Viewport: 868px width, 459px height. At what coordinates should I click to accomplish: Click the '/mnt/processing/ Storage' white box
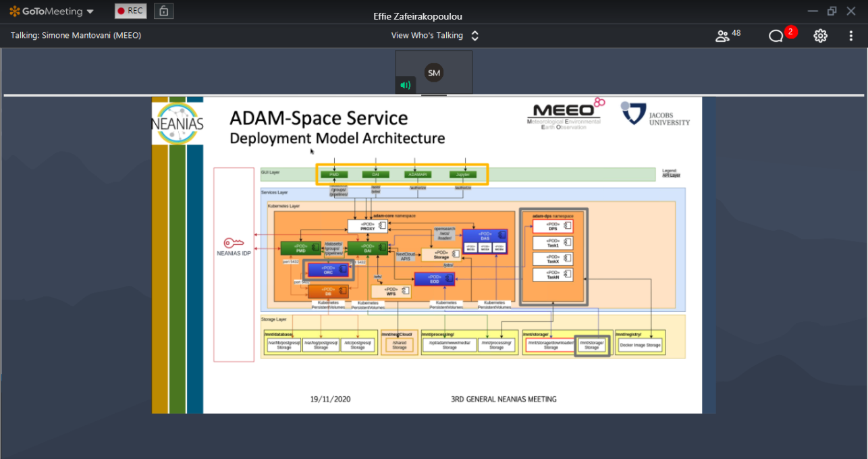tap(496, 345)
